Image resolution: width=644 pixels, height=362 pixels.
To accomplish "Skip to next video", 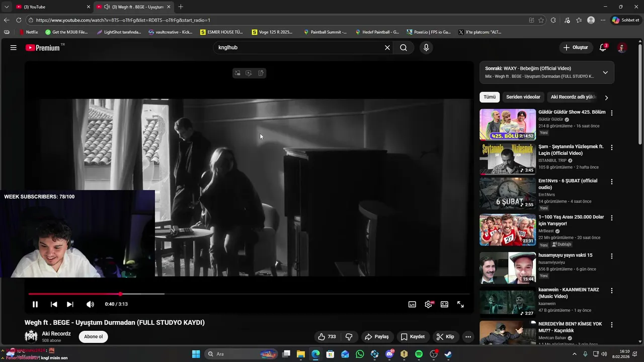I will [70, 304].
